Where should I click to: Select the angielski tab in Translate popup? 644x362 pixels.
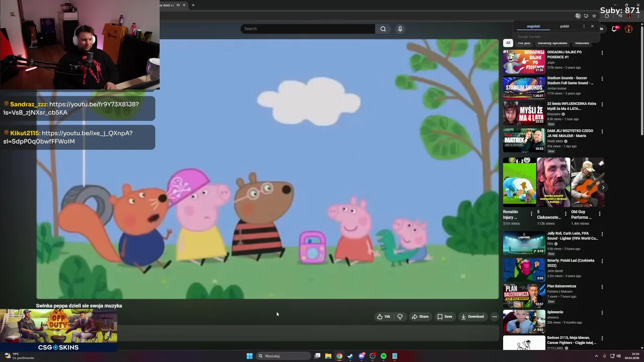click(x=533, y=27)
